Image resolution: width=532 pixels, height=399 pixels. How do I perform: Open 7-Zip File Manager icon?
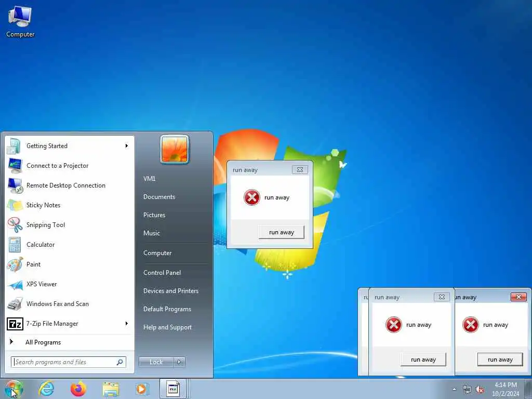[x=15, y=324]
